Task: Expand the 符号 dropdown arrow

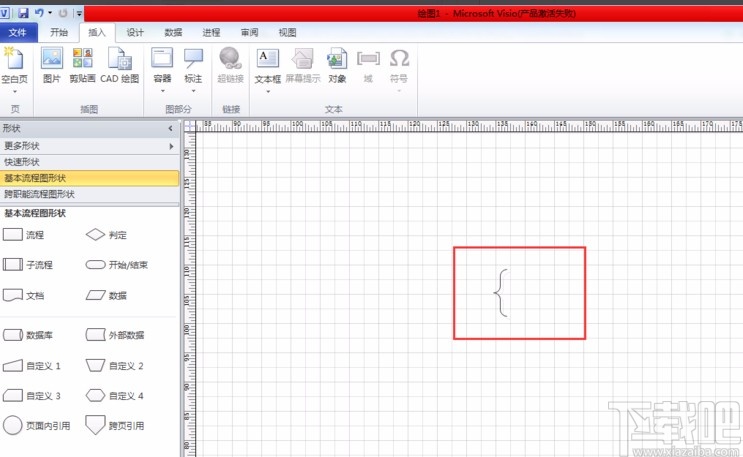Action: coord(399,91)
